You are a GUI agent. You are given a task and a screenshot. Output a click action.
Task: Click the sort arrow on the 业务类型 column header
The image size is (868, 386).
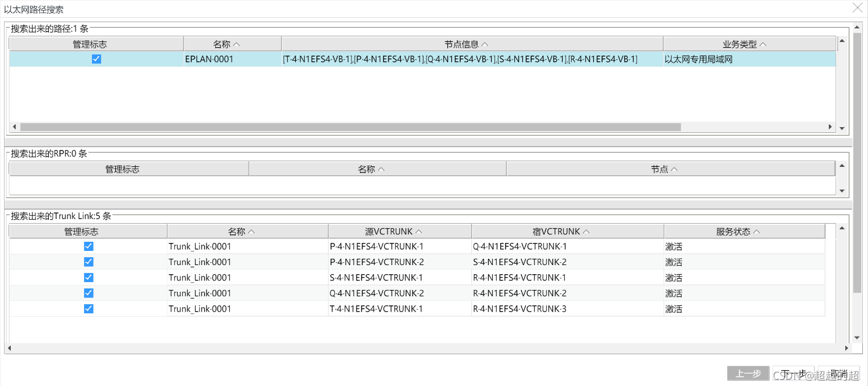tap(763, 44)
